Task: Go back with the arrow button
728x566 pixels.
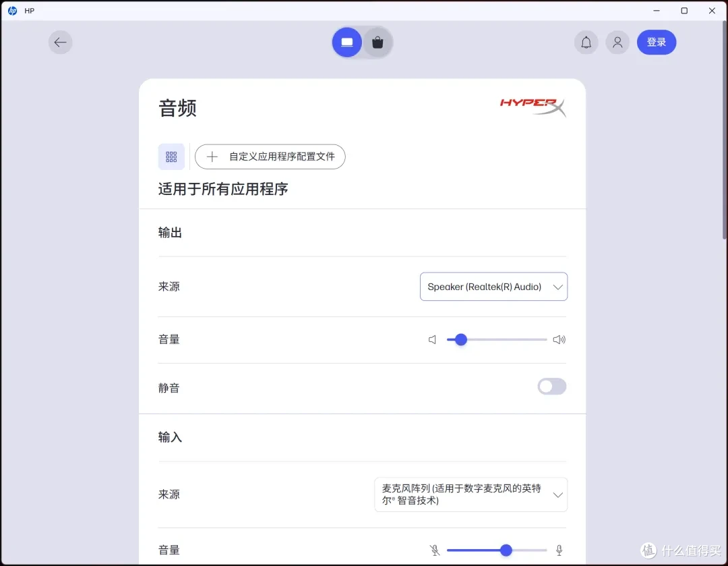Action: 61,43
